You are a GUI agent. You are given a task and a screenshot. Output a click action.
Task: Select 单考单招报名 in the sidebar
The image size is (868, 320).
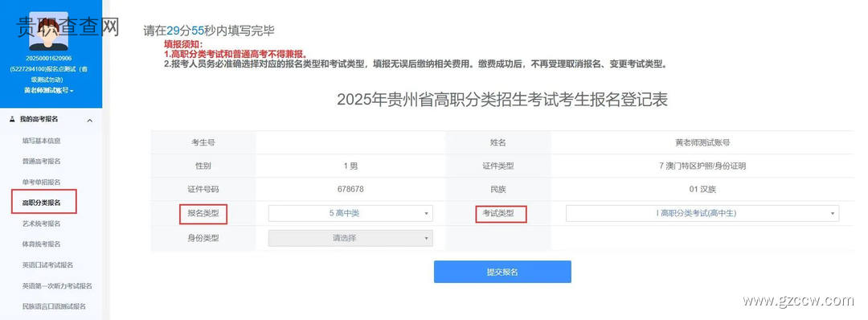click(42, 183)
